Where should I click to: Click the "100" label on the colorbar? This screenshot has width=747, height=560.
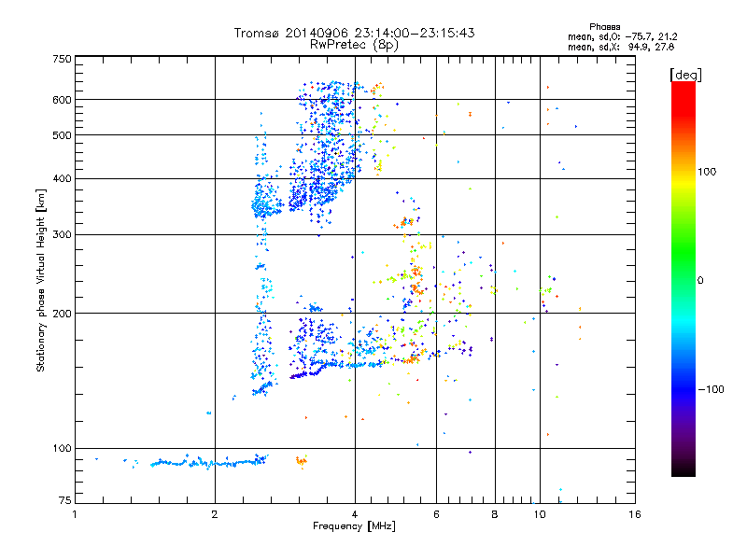[707, 172]
